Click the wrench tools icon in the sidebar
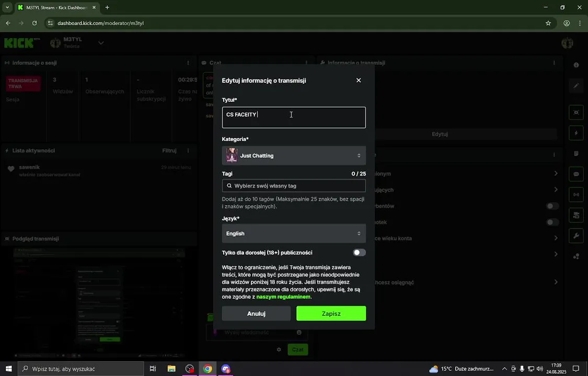588x376 pixels. point(576,236)
